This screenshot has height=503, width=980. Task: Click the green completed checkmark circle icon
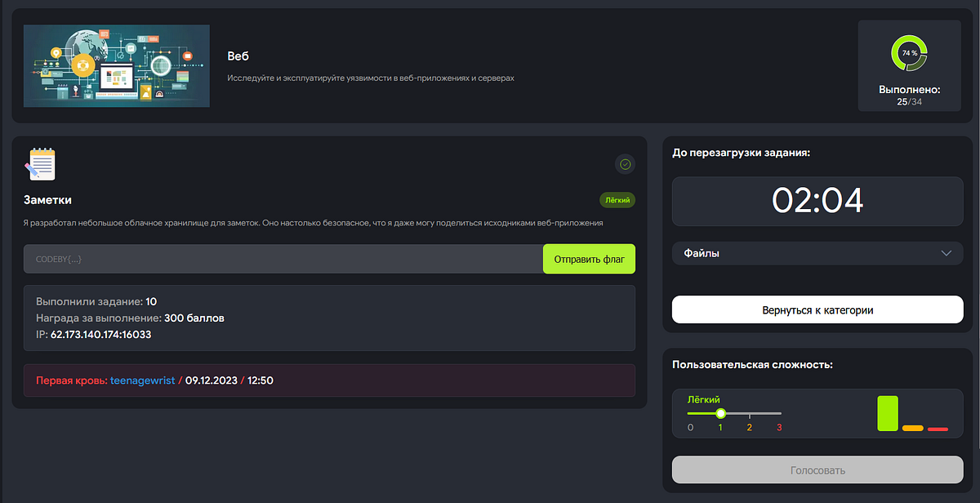click(625, 164)
